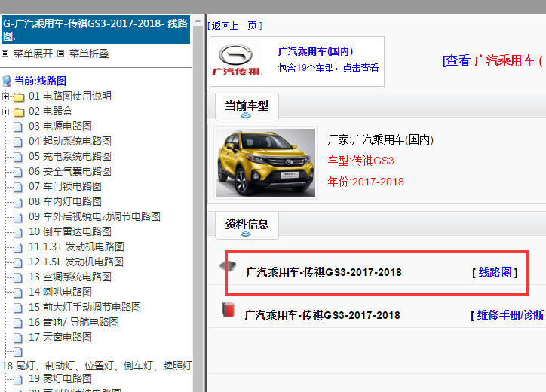Click red book icon beside 维修手册 row
546x392 pixels.
pyautogui.click(x=229, y=310)
